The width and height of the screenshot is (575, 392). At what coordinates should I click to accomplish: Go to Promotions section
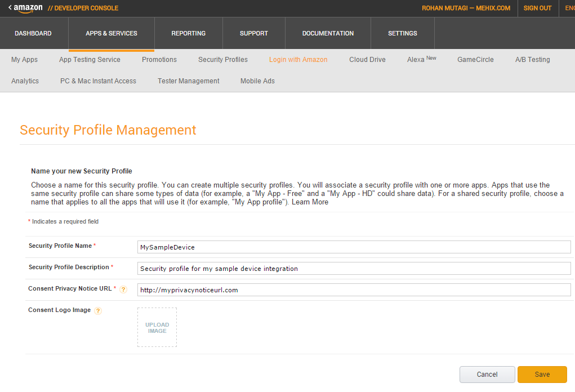click(x=159, y=59)
